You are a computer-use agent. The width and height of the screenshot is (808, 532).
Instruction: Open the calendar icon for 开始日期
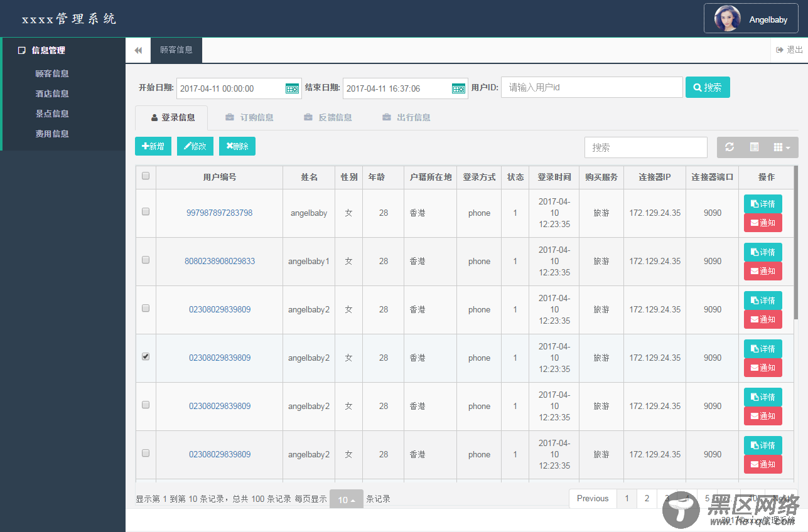click(292, 88)
